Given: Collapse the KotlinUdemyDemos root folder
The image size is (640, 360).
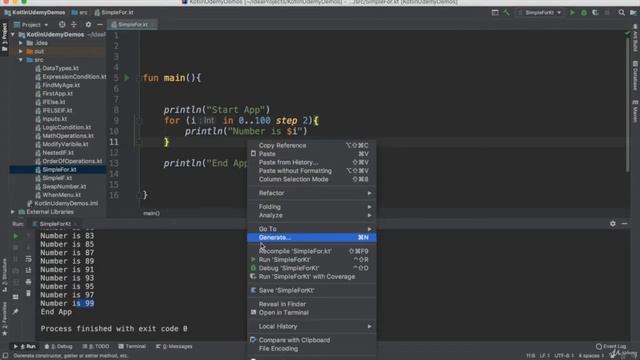Looking at the screenshot, I should [13, 35].
